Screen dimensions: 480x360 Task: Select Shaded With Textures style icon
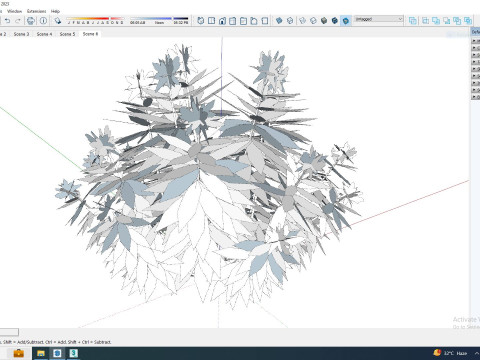[335, 21]
